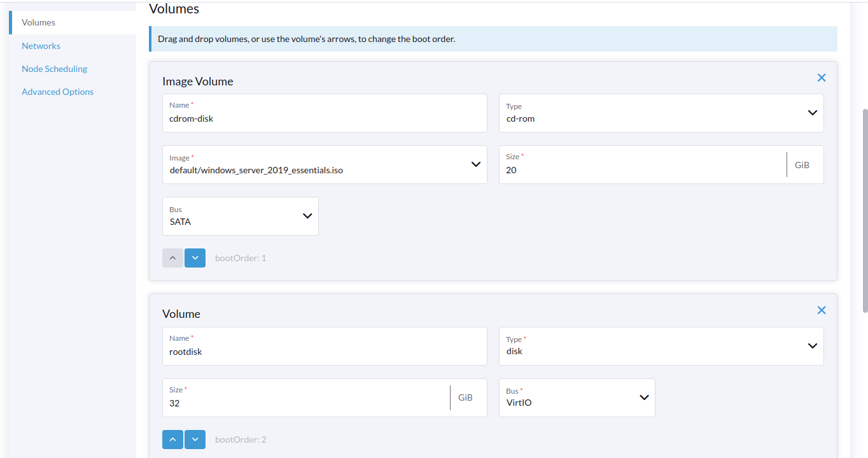The image size is (868, 458).
Task: Open the Image dropdown showing windows_server_2019_essentials.iso
Action: click(x=325, y=165)
